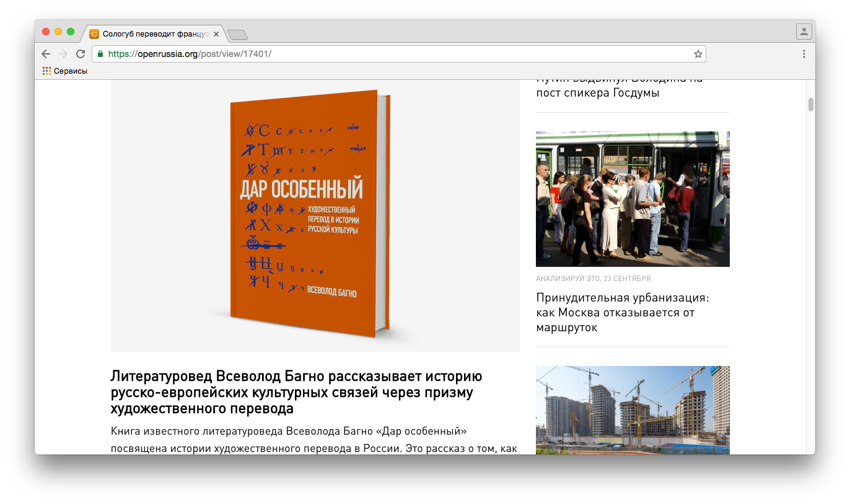This screenshot has height=504, width=850.
Task: Click the construction cranes photo thumbnail
Action: [633, 409]
